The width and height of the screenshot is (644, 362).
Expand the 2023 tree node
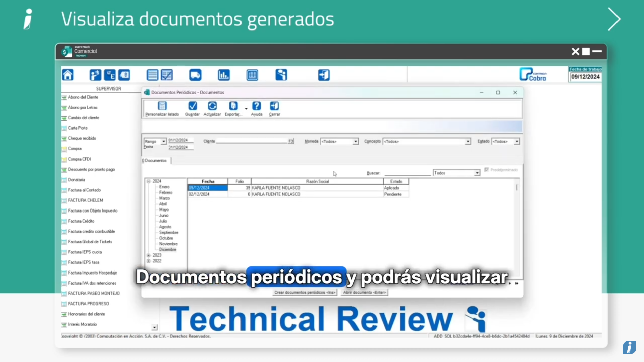(149, 255)
